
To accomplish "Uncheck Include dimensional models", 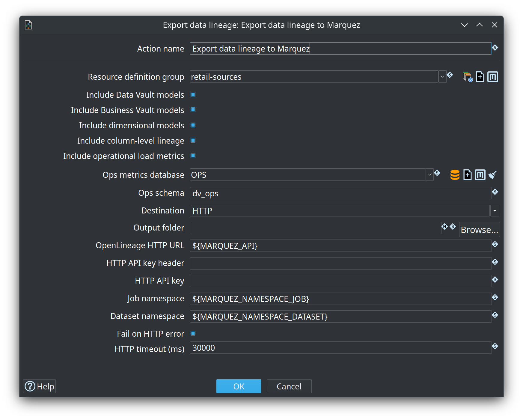I will (x=193, y=125).
